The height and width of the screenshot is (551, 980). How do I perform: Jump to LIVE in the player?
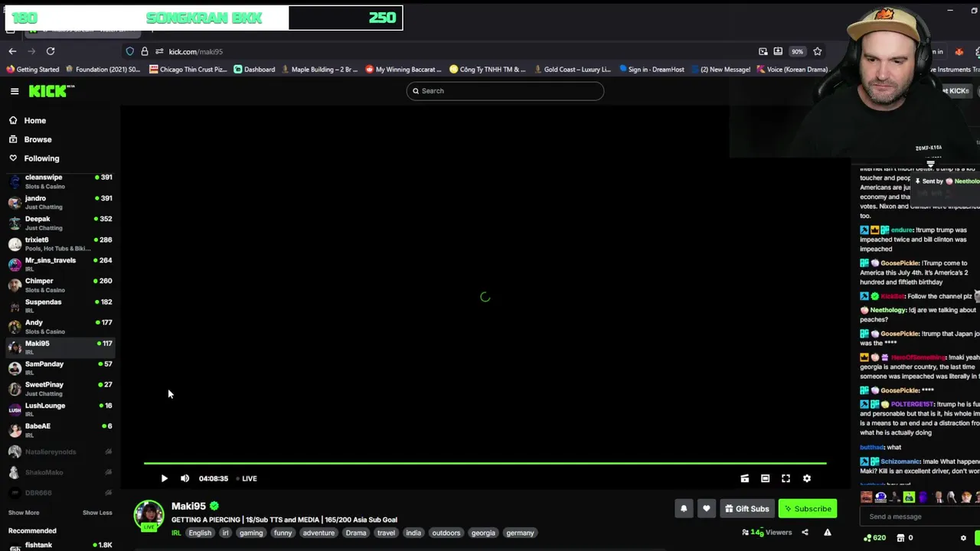tap(247, 478)
